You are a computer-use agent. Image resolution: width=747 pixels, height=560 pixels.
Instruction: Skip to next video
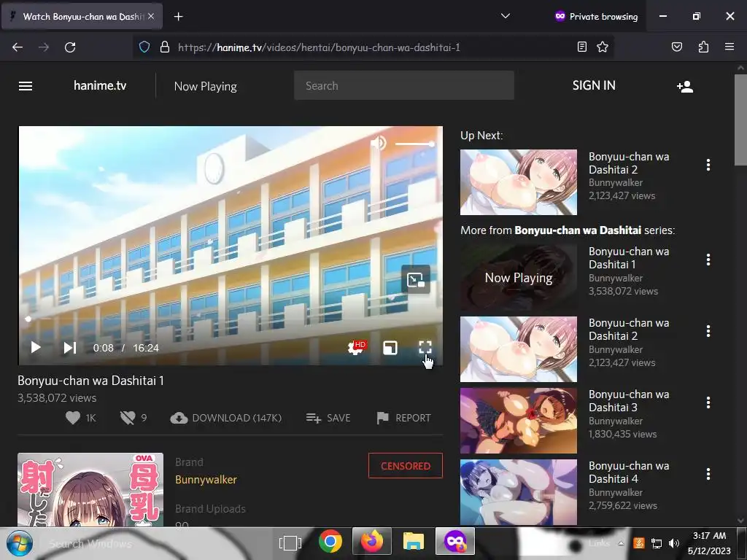point(70,348)
